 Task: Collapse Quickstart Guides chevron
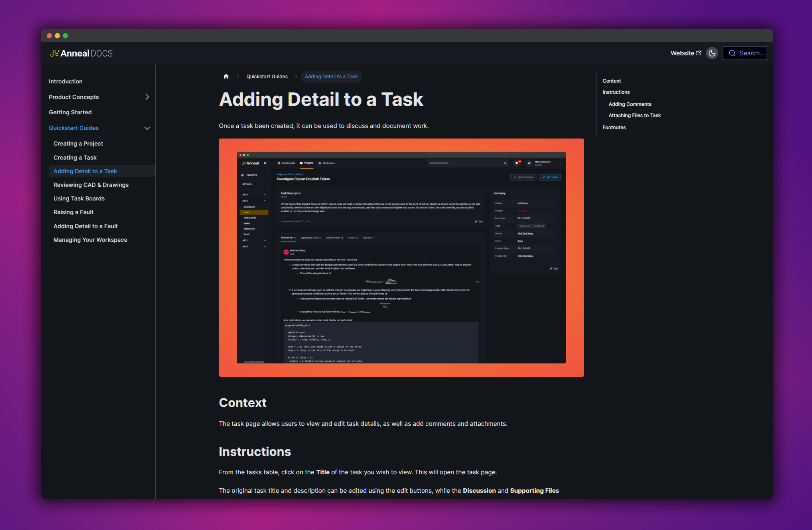[147, 128]
